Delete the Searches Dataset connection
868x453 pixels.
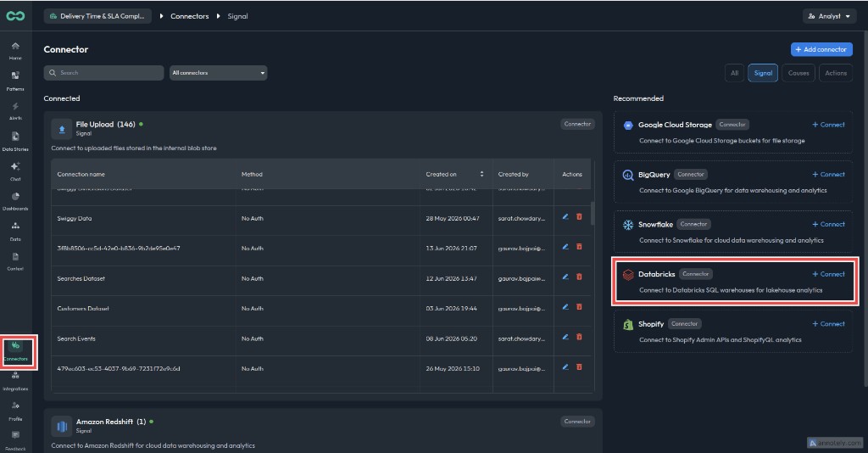(x=579, y=277)
